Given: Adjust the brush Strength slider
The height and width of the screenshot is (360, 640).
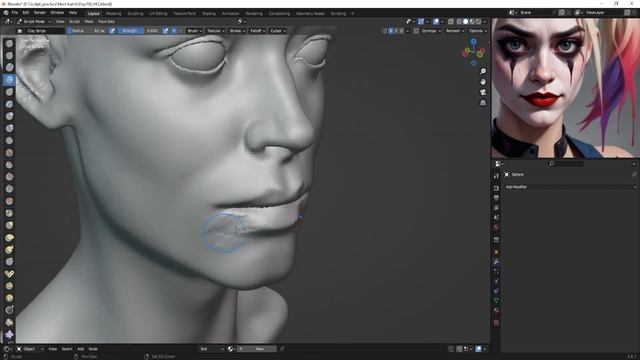Looking at the screenshot, I should [139, 31].
